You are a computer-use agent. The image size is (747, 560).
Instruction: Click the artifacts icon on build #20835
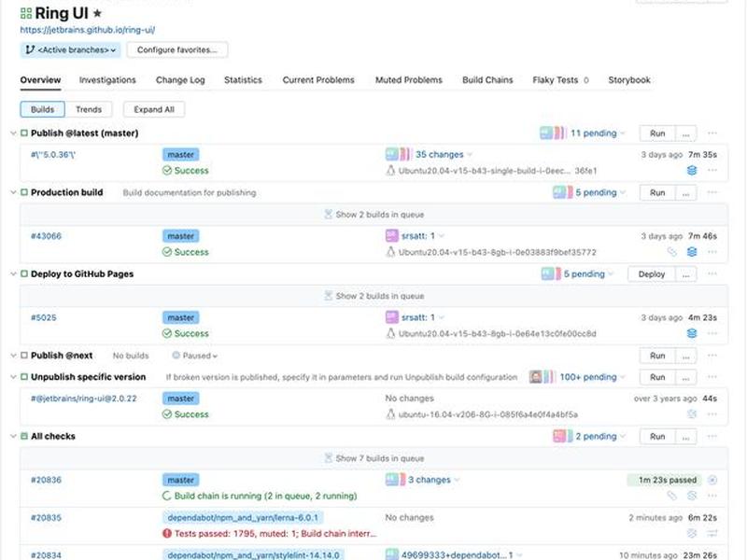click(x=692, y=533)
